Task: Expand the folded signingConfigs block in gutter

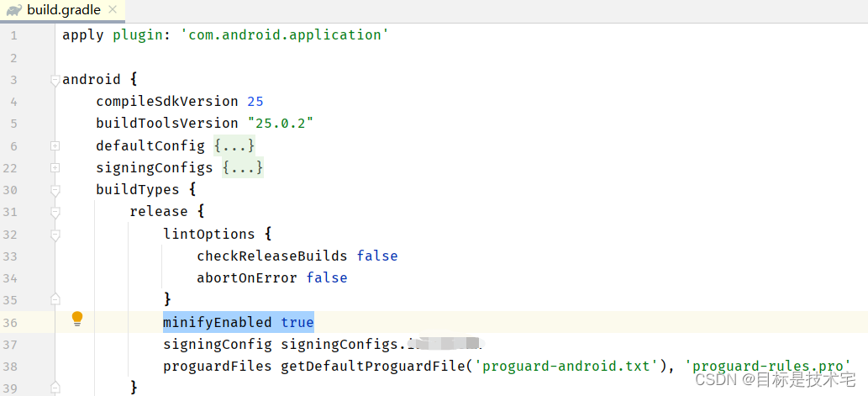Action: click(55, 167)
